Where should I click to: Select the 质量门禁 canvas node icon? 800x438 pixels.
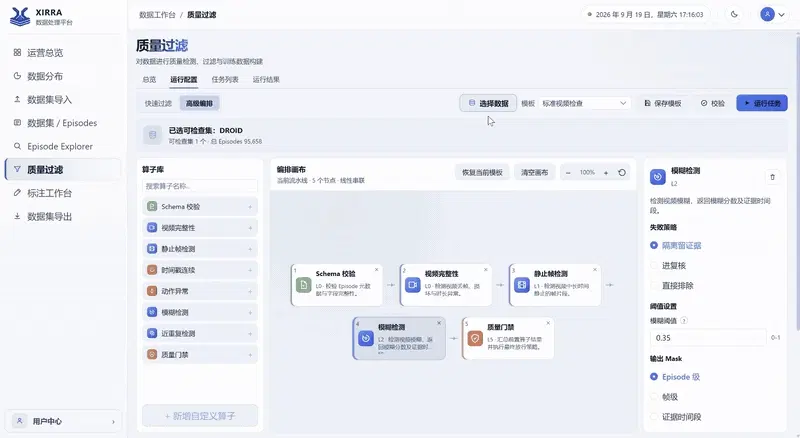point(475,338)
